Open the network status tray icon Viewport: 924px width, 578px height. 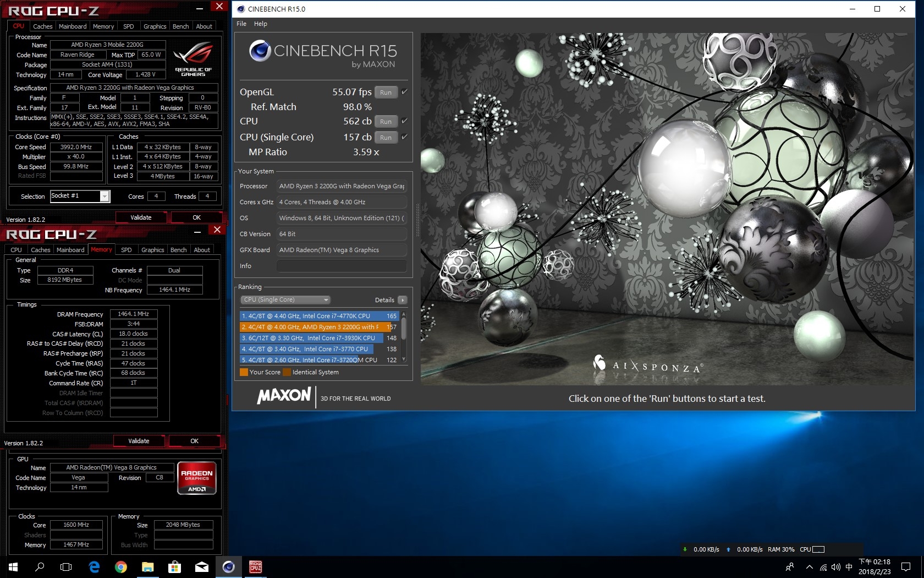coord(823,567)
